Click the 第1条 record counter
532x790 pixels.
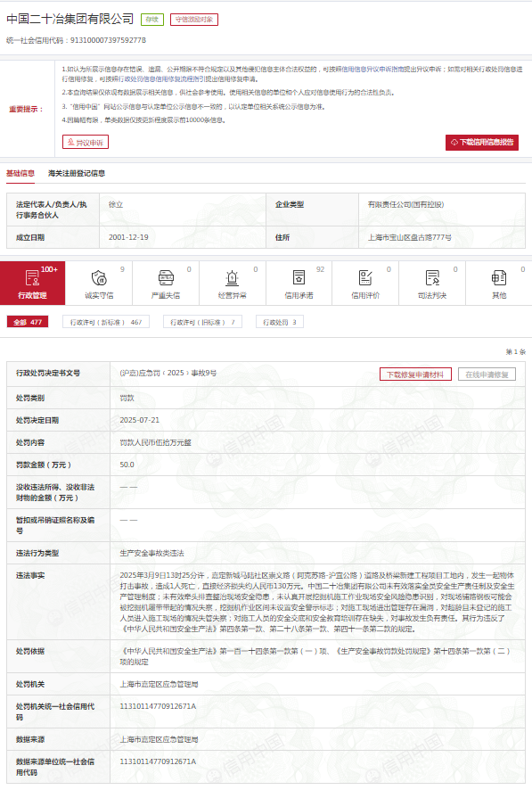point(515,351)
